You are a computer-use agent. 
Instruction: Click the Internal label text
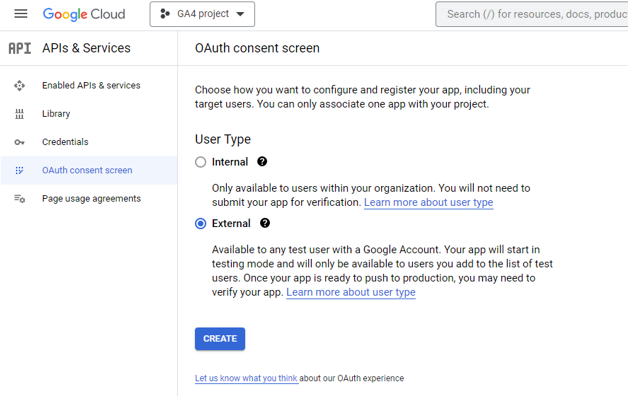tap(230, 162)
